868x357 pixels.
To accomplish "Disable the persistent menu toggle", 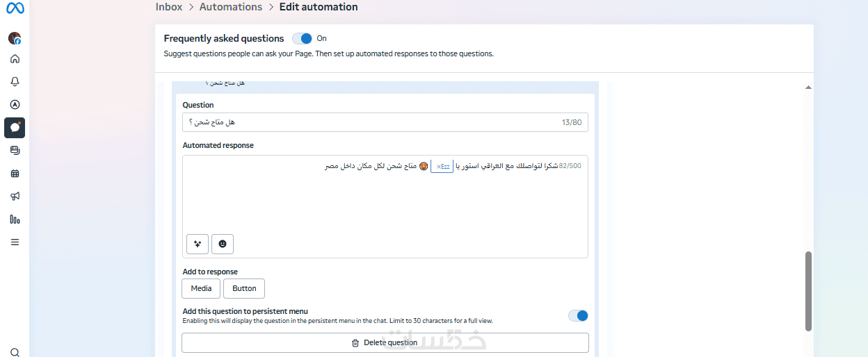I will (x=578, y=316).
